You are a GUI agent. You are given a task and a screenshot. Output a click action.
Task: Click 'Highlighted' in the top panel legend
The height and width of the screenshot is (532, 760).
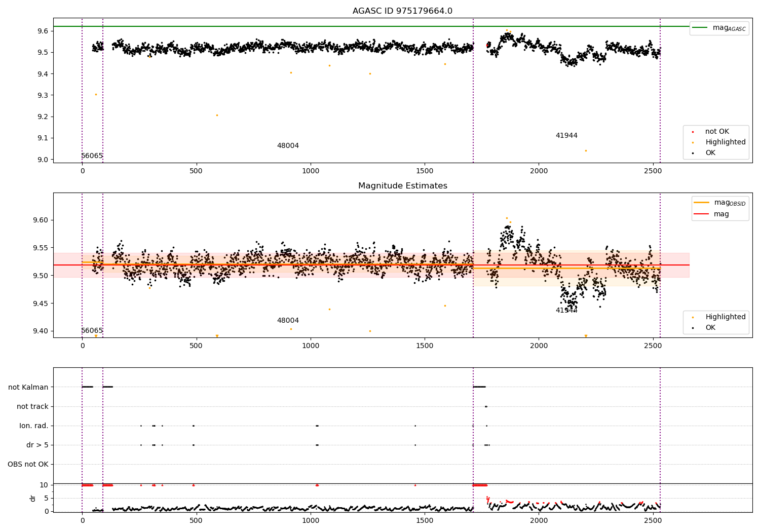coord(726,142)
